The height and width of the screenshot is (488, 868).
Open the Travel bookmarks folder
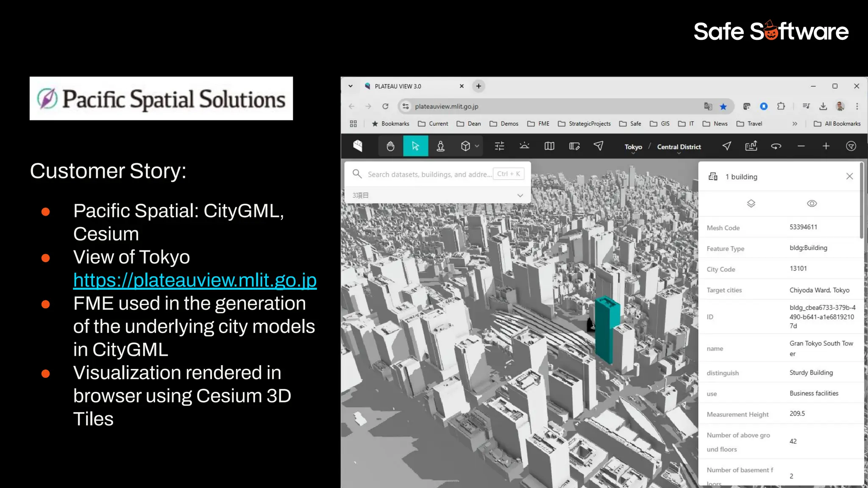click(x=749, y=124)
